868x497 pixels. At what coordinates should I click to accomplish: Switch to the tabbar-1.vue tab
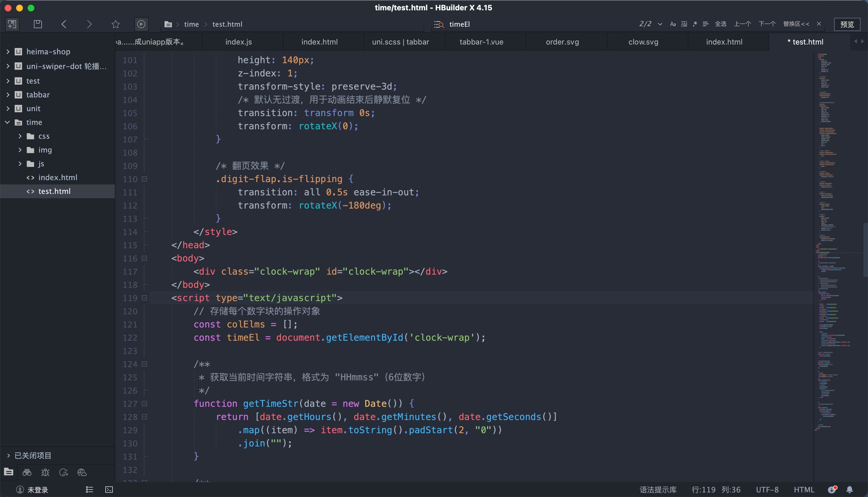point(481,42)
